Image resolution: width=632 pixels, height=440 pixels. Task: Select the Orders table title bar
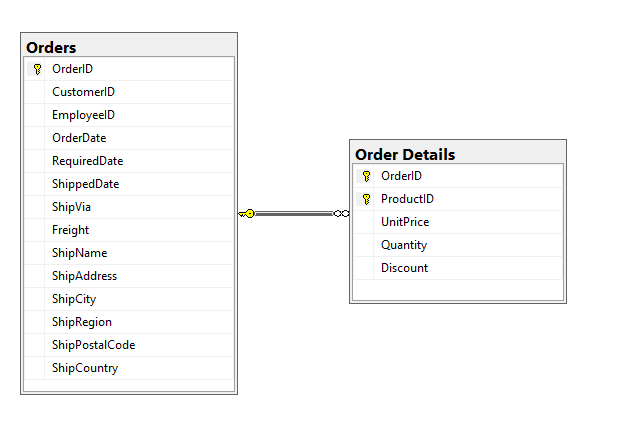point(129,47)
